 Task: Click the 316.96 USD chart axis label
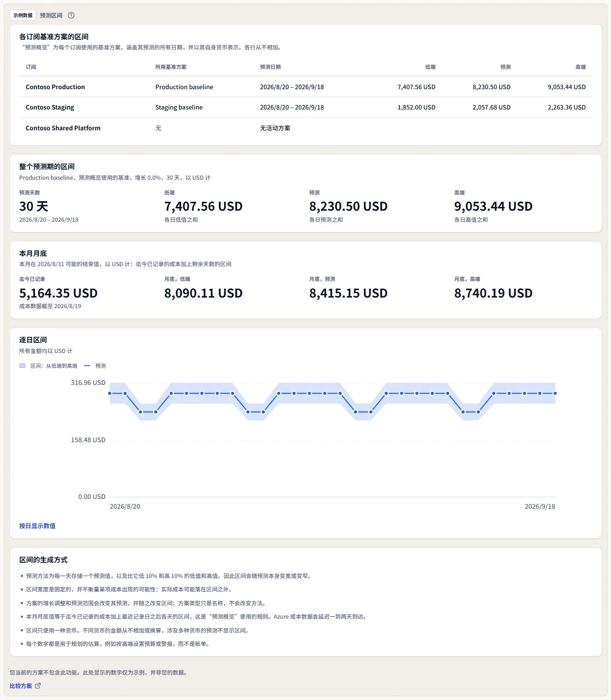88,383
